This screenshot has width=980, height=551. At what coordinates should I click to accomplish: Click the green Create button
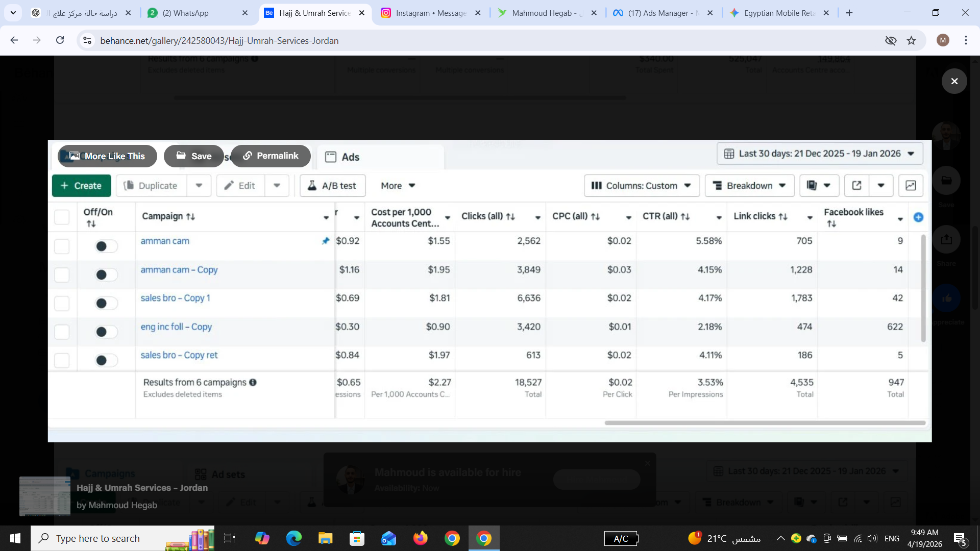pos(81,186)
